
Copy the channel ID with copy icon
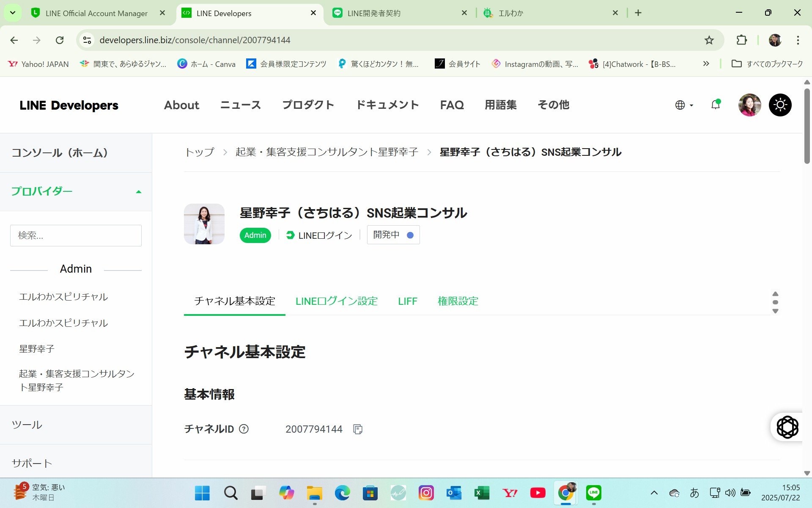358,429
